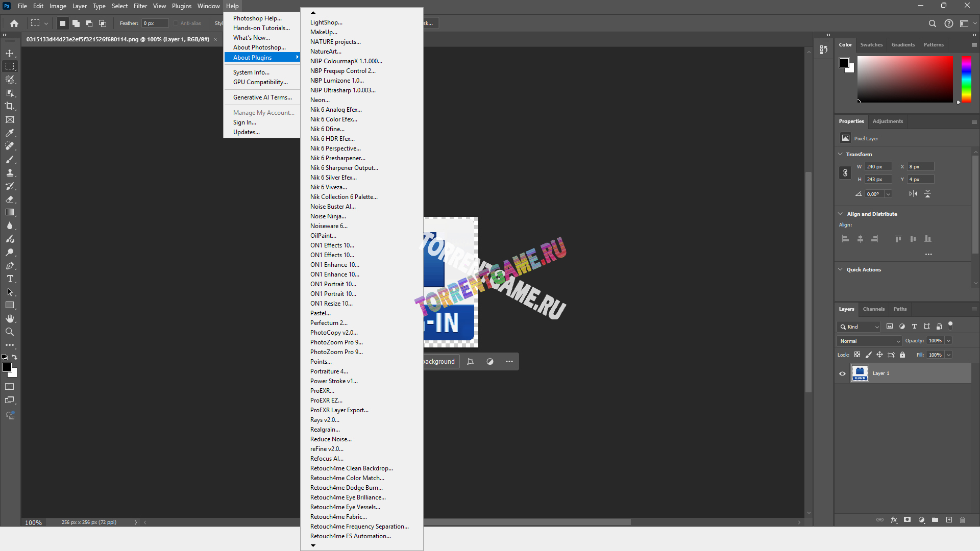Open Nik 6 Color Efex plugin entry
Screen dimensions: 980x551
coord(334,119)
